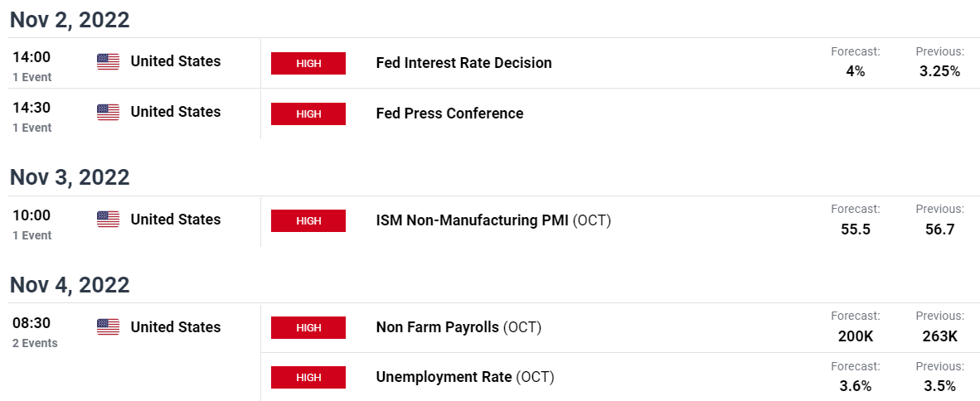980x401 pixels.
Task: Open Non Farm Payrolls (OCT) event
Action: click(x=458, y=327)
